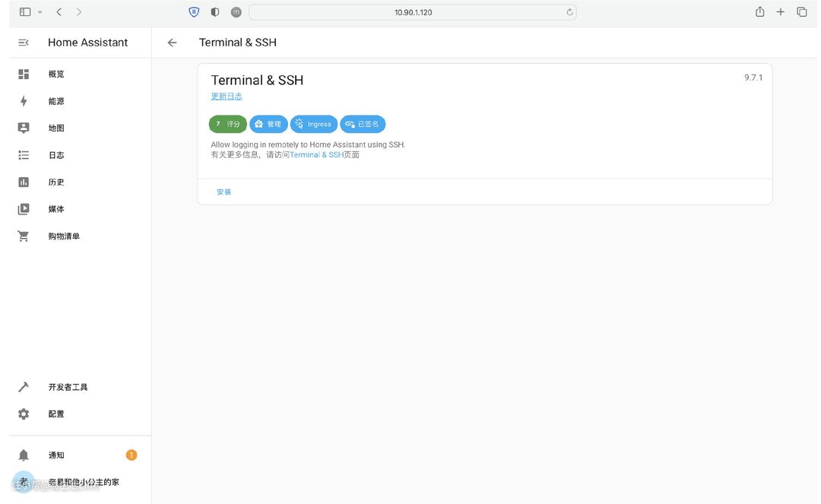
Task: Open the 配置 settings page
Action: 56,414
